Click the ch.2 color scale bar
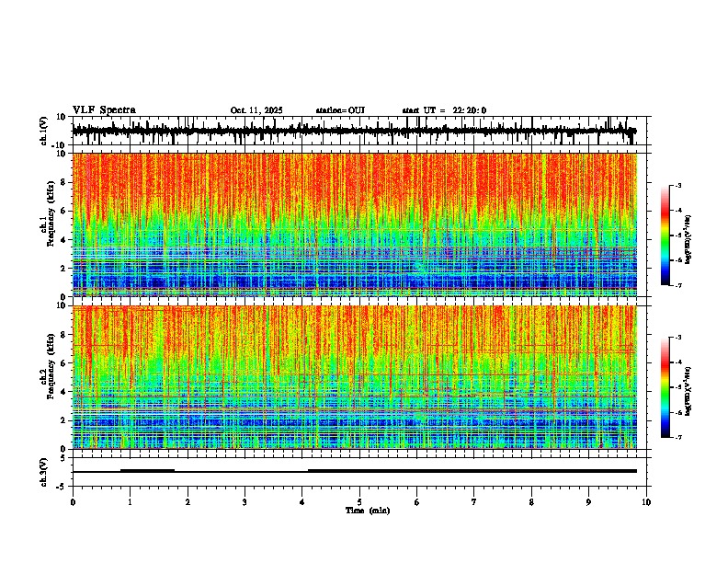Screen dimensions: 728x563 665,387
